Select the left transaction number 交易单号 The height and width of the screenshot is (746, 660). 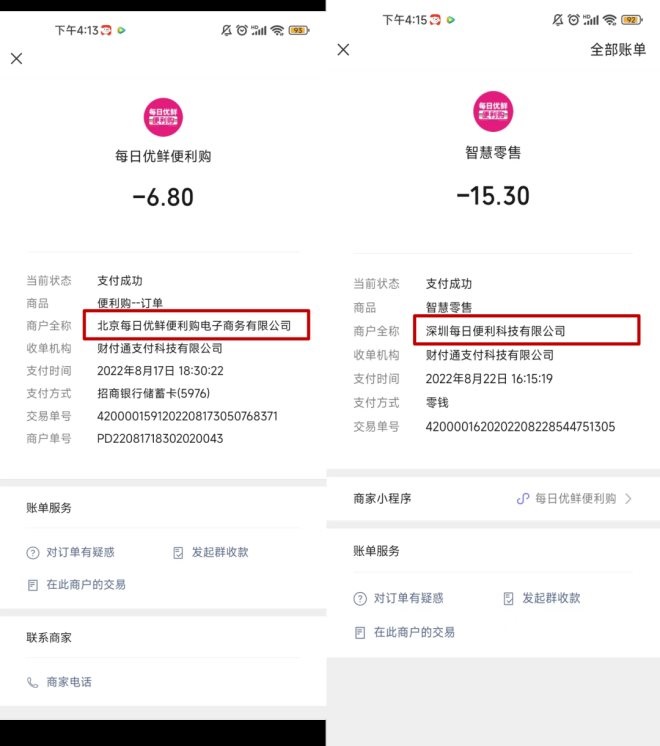point(187,415)
